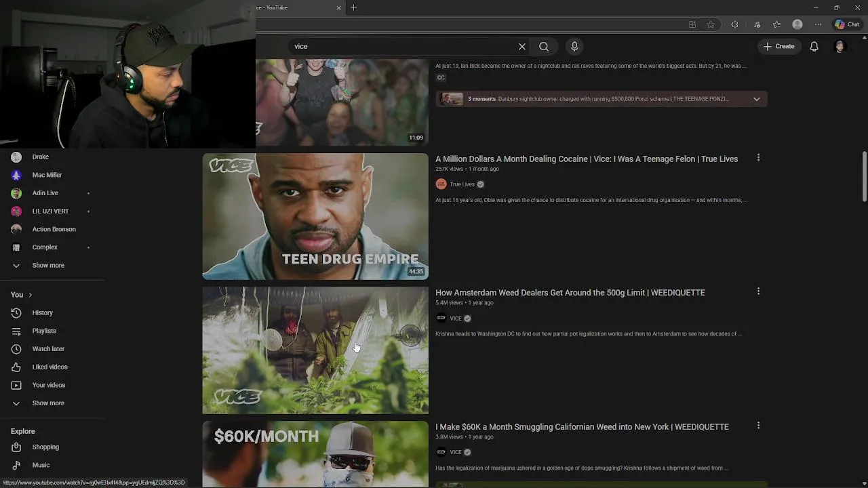The height and width of the screenshot is (488, 868).
Task: Click the CC badge on the nightclub video
Action: [441, 78]
